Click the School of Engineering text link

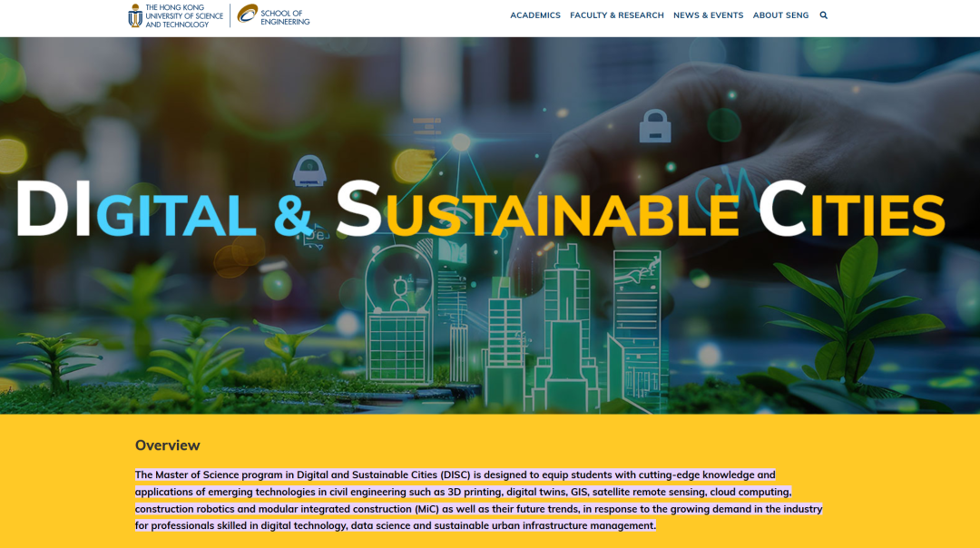pyautogui.click(x=285, y=17)
